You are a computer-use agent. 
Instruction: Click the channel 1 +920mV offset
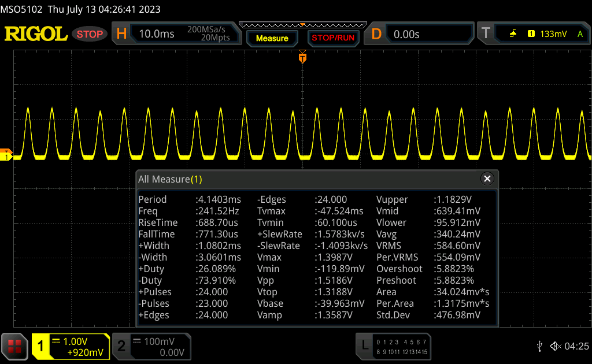point(86,352)
